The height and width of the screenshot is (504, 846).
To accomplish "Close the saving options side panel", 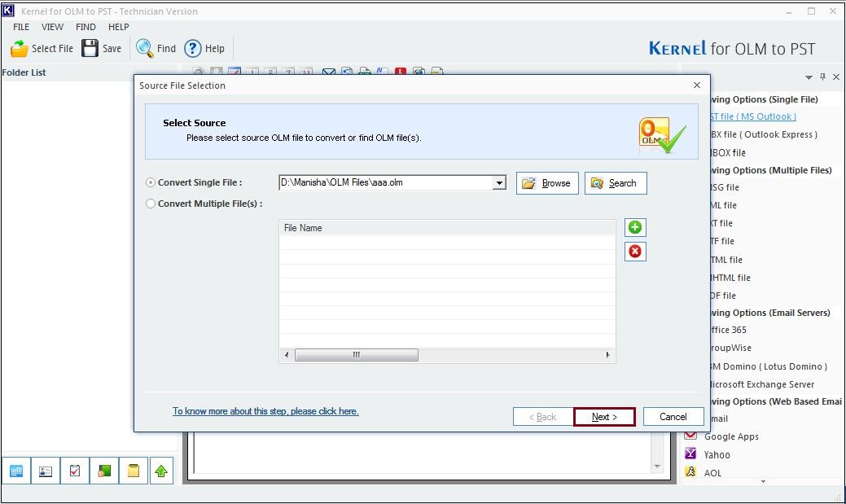I will tap(836, 77).
